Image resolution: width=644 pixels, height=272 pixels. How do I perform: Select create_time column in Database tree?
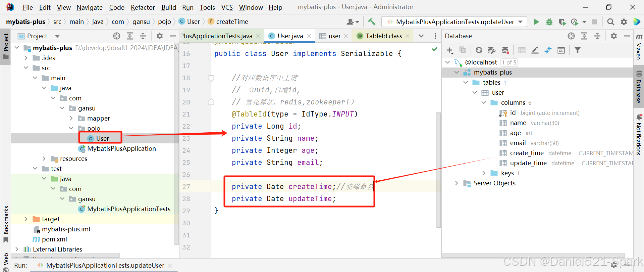[x=527, y=153]
